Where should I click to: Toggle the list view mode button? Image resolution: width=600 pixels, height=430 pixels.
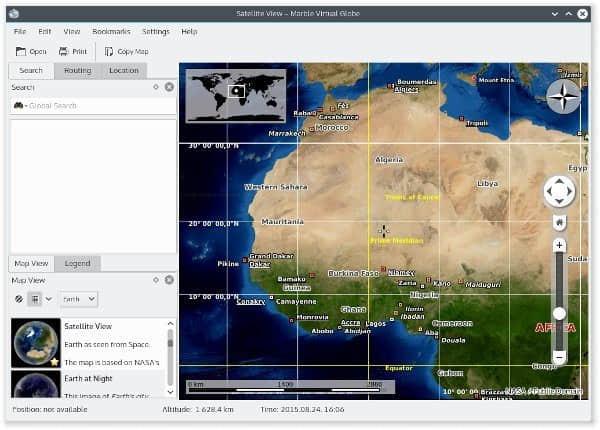point(34,299)
